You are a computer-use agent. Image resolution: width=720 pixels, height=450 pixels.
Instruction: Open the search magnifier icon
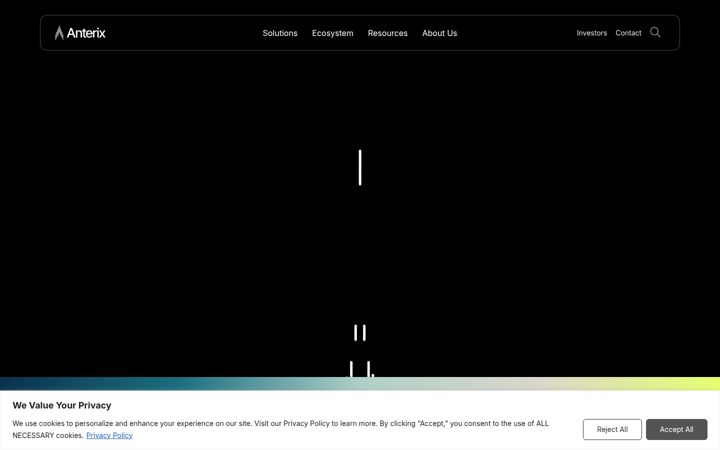pyautogui.click(x=655, y=32)
